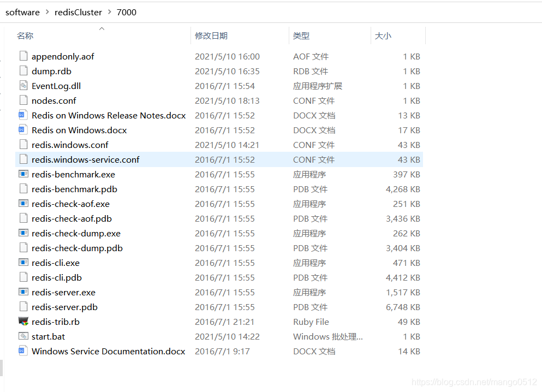Select the redis-check-aof.pdb file name
The height and width of the screenshot is (392, 542).
tap(72, 218)
